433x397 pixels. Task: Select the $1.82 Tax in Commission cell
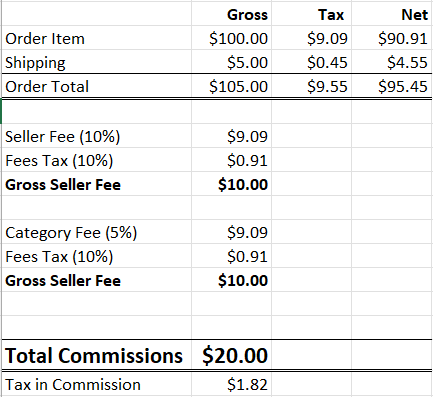click(232, 384)
